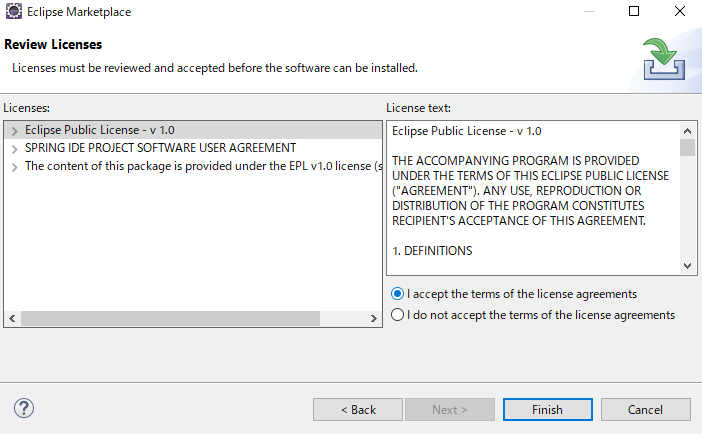Image resolution: width=702 pixels, height=434 pixels.
Task: Click the horizontal scrollbar thumb in licenses list
Action: tap(170, 318)
